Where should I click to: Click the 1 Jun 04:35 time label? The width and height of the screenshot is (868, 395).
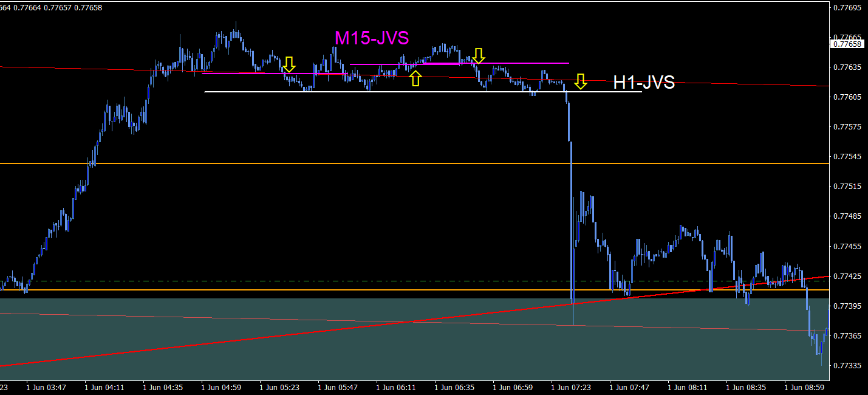[x=163, y=387]
